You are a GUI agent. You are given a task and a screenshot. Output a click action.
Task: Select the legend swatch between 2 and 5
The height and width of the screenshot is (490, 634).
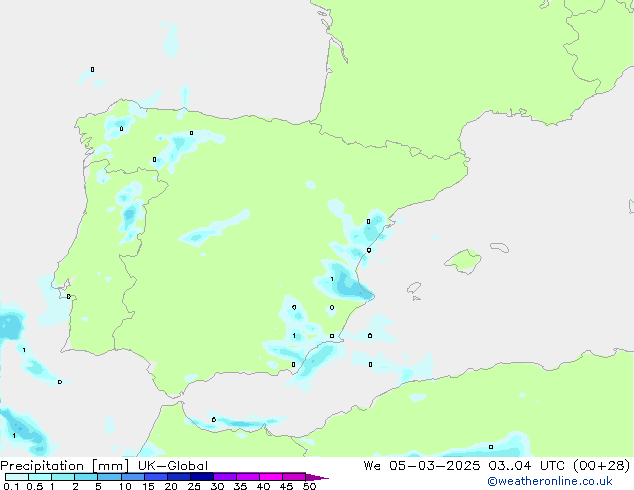click(x=86, y=477)
